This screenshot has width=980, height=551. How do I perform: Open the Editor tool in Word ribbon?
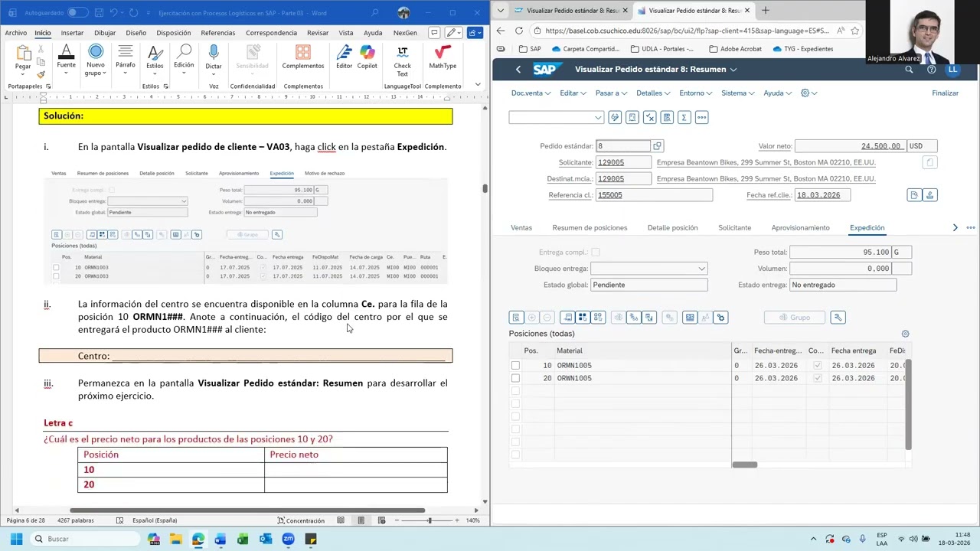(x=344, y=57)
